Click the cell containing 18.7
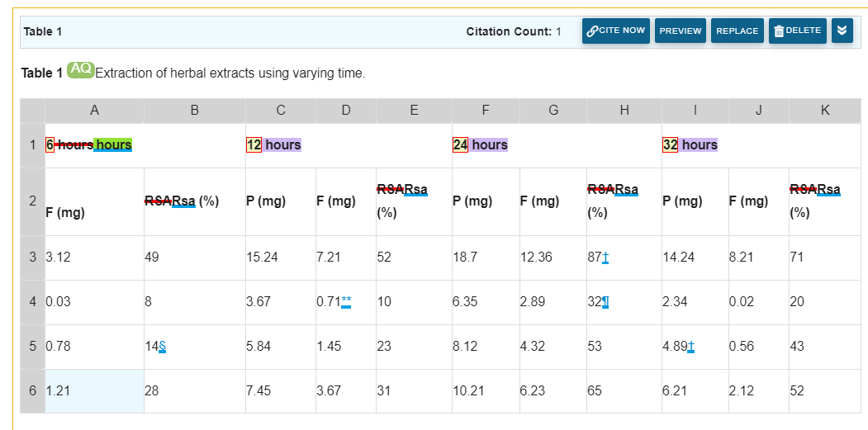 486,258
